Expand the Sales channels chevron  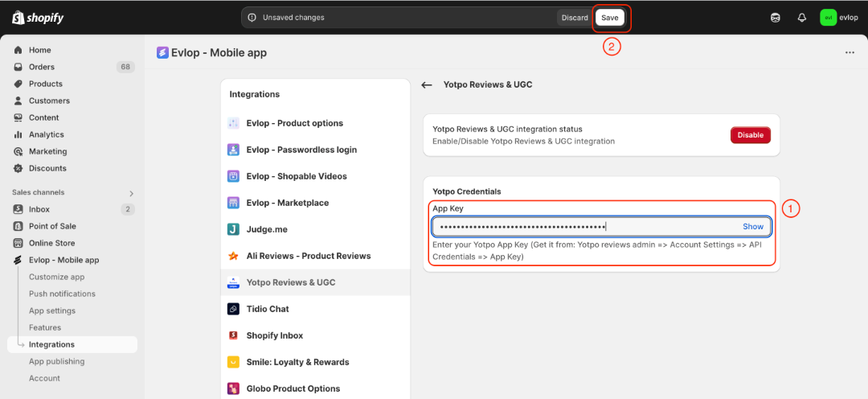[131, 193]
